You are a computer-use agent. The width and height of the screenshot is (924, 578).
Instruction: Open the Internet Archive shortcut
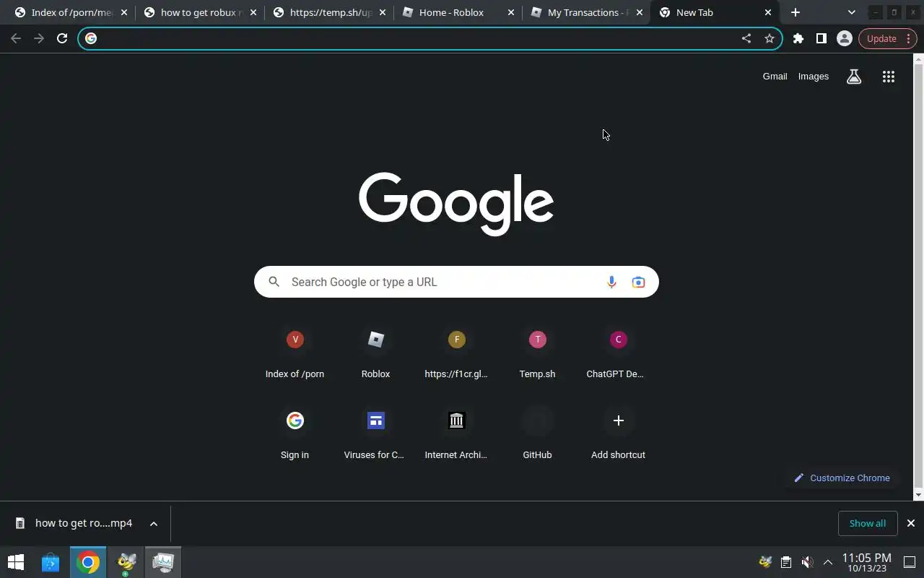tap(456, 433)
